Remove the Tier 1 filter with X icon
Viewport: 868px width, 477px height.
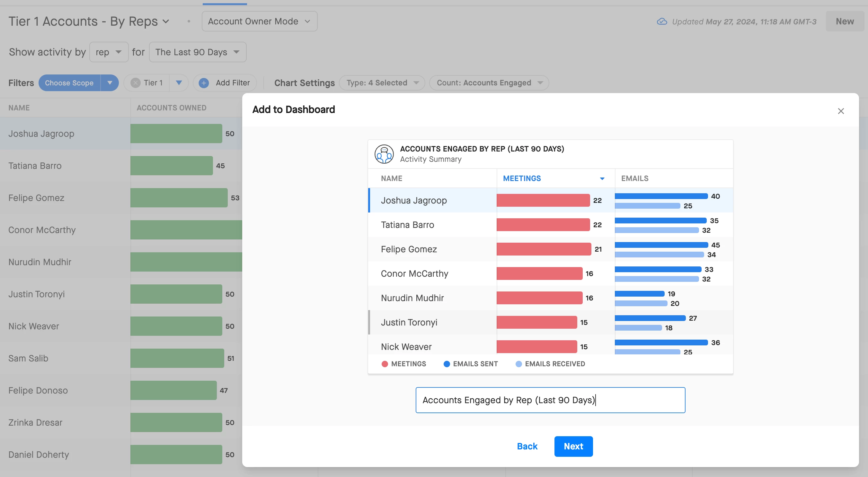(136, 83)
